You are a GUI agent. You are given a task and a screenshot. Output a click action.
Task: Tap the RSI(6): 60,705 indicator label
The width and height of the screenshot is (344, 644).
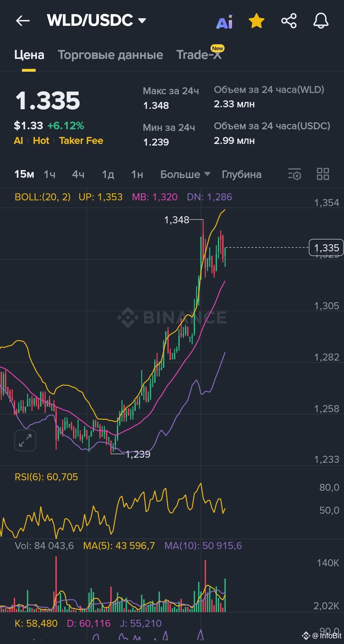pyautogui.click(x=46, y=477)
